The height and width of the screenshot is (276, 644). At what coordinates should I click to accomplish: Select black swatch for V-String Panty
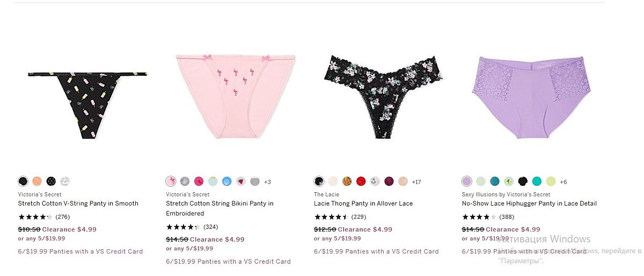point(23,181)
